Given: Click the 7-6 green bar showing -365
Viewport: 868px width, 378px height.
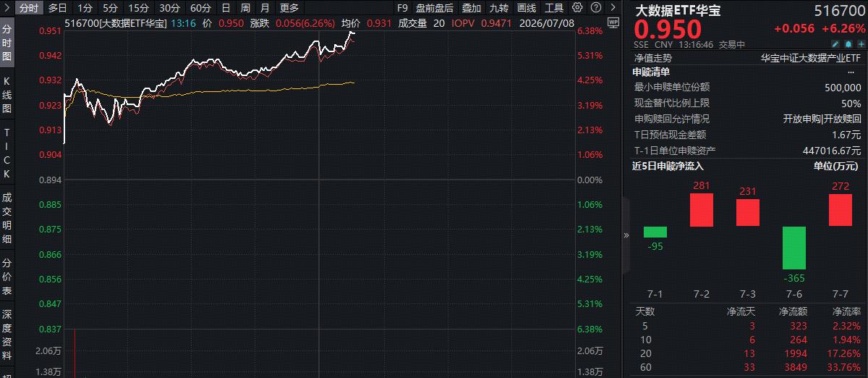Looking at the screenshot, I should tap(794, 248).
